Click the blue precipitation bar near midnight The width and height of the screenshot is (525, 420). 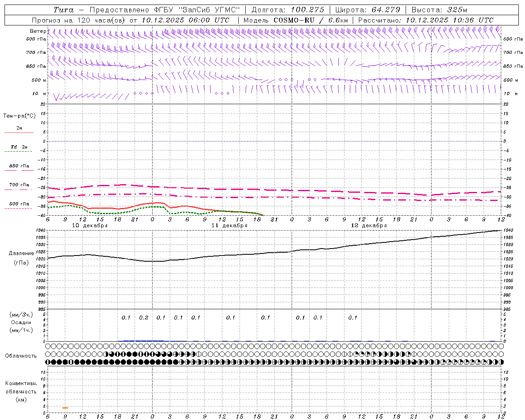(144, 340)
